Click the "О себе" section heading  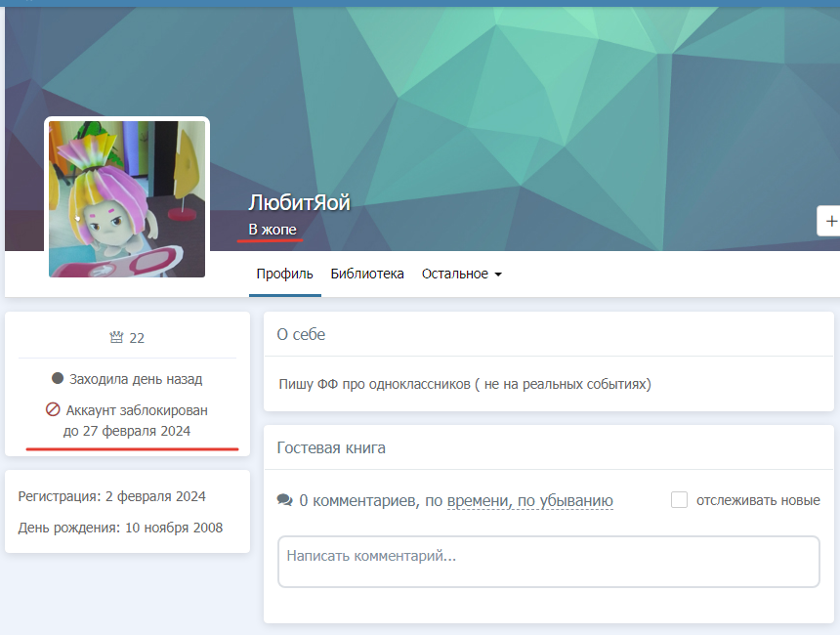[301, 334]
